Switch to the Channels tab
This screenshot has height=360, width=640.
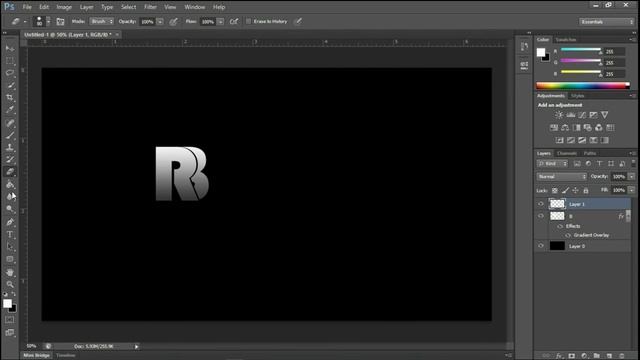click(567, 153)
